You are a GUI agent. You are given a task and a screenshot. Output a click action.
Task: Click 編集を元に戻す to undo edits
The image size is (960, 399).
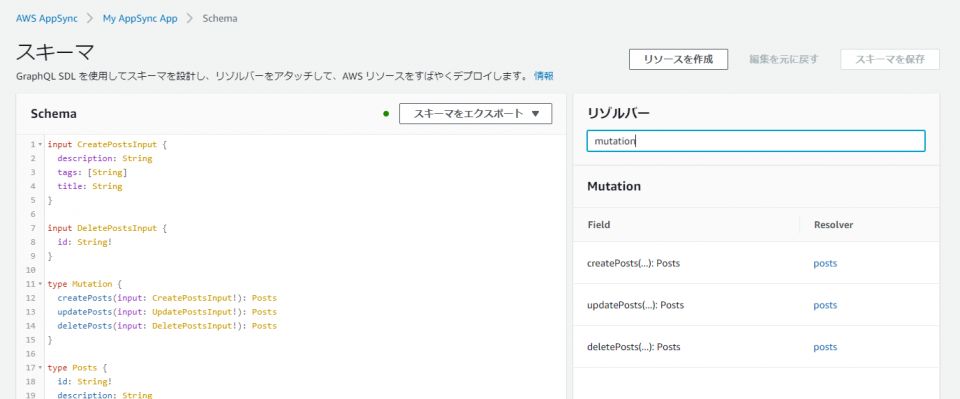[x=784, y=59]
